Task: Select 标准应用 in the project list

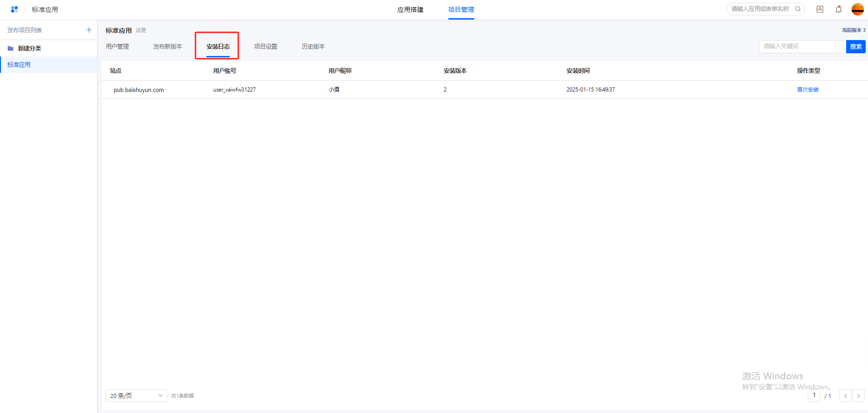Action: [19, 65]
